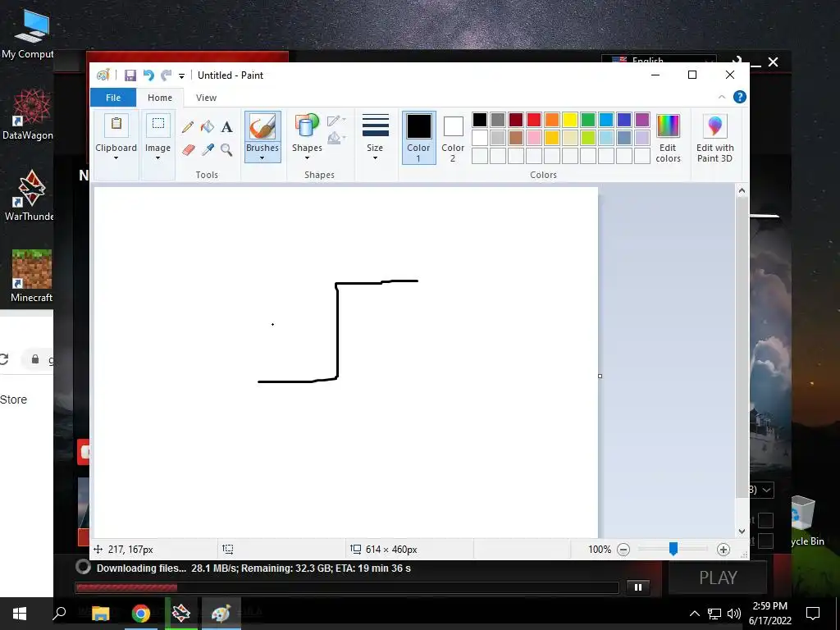
Task: Open the File menu tab
Action: click(113, 98)
